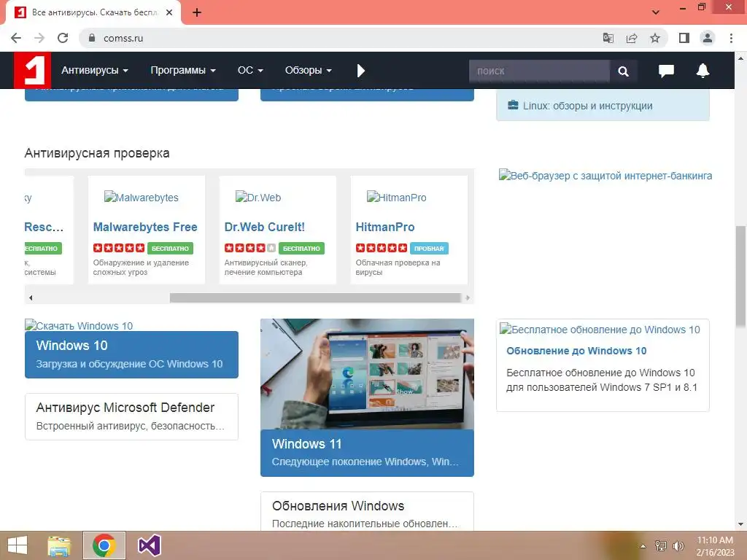The image size is (747, 560).
Task: Show hidden tray icons arrow
Action: click(x=643, y=545)
